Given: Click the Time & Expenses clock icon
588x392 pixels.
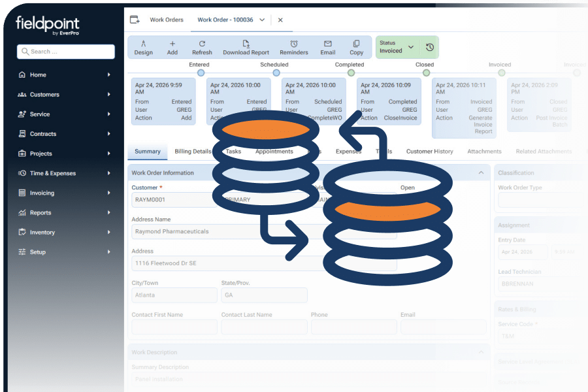Looking at the screenshot, I should click(22, 173).
